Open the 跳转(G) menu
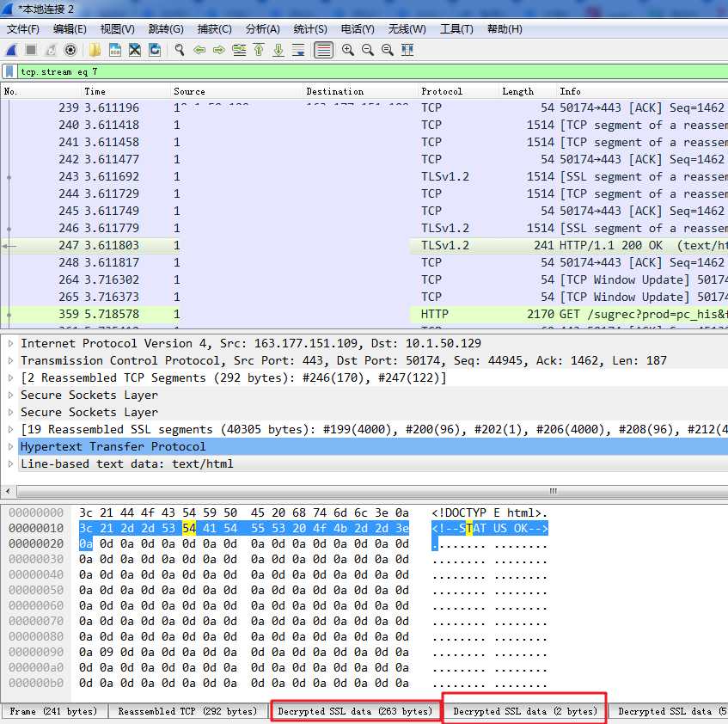The image size is (728, 724). (166, 29)
